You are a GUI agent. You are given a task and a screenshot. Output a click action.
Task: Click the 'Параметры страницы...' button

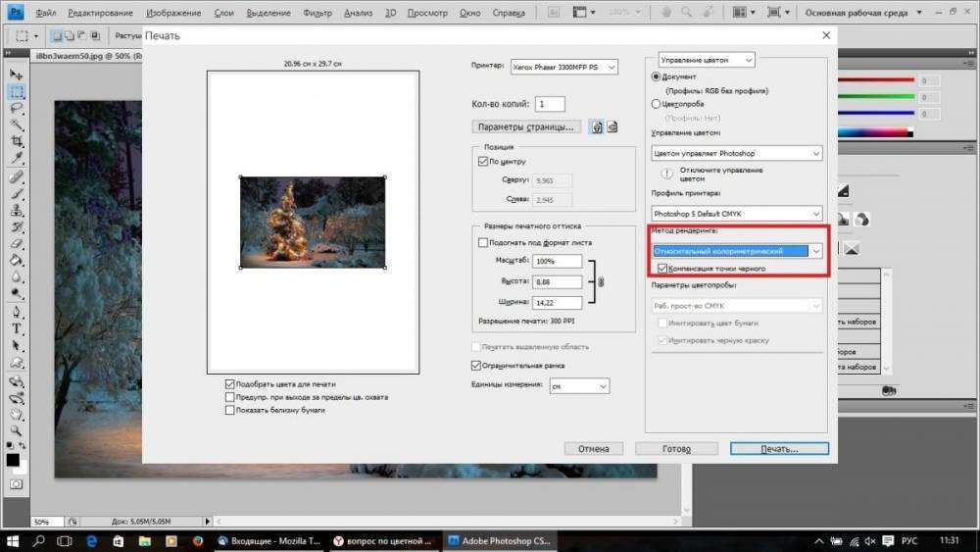(525, 126)
